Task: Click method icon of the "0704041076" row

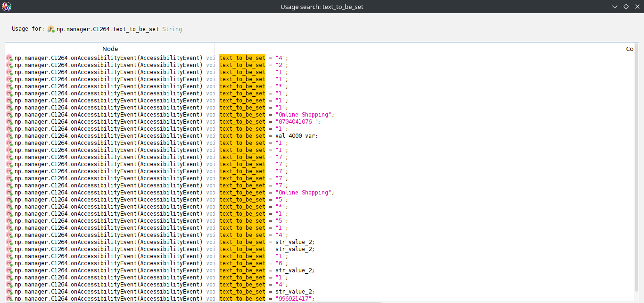Action: (x=9, y=122)
